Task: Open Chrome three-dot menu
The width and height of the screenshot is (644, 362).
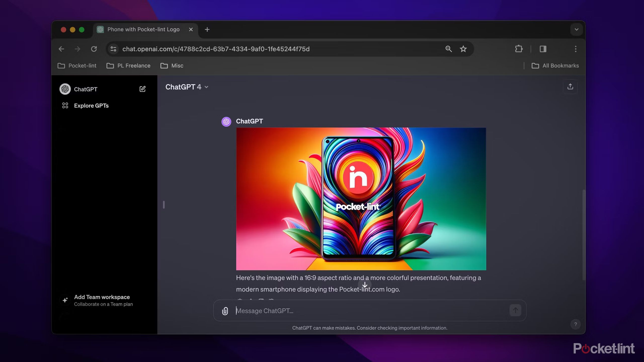Action: 575,49
